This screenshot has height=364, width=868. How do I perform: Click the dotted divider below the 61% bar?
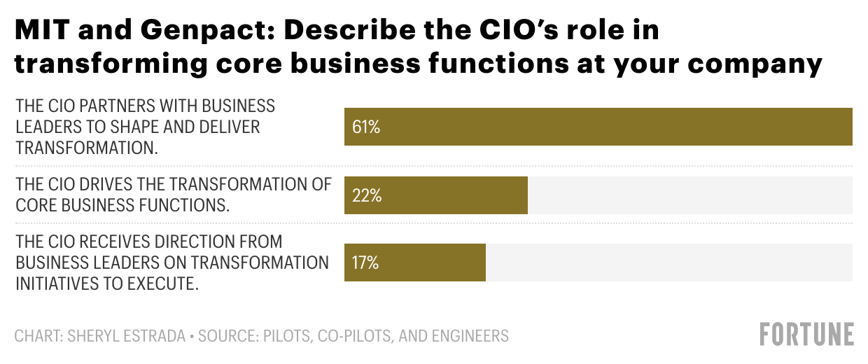[x=434, y=166]
